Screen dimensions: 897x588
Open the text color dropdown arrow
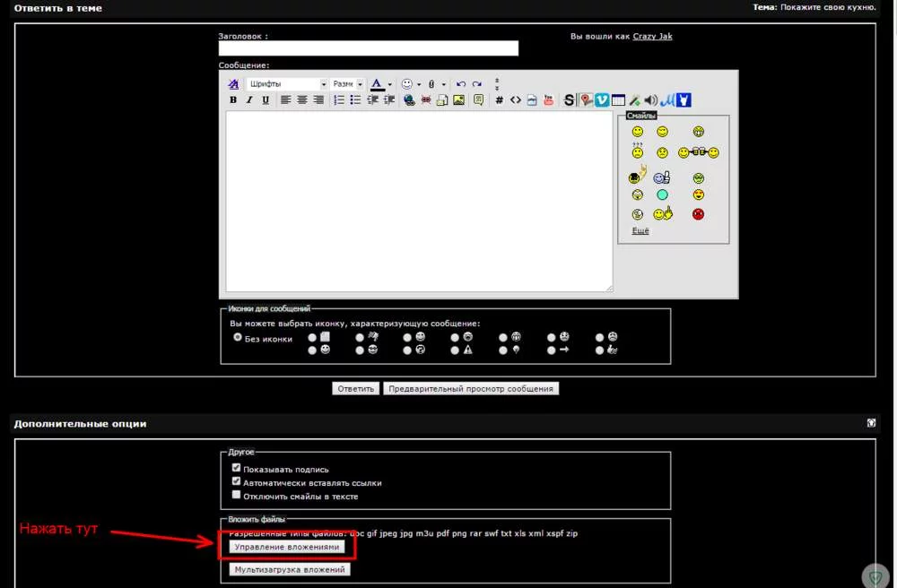pyautogui.click(x=390, y=84)
